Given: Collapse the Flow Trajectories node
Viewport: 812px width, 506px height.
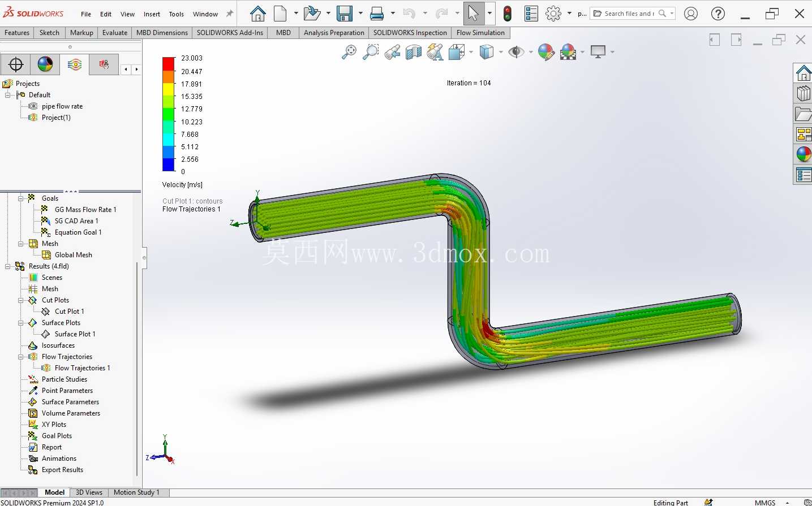Looking at the screenshot, I should click(21, 357).
